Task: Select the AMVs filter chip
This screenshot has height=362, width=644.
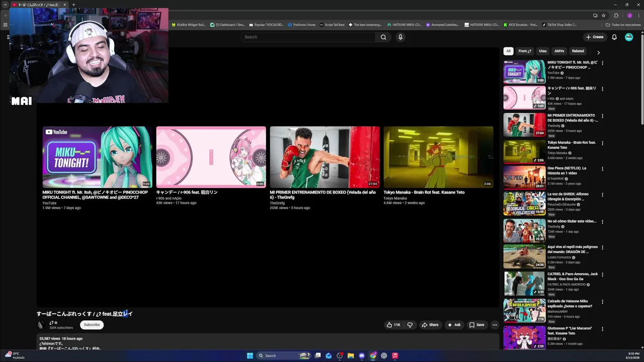Action: pyautogui.click(x=559, y=51)
